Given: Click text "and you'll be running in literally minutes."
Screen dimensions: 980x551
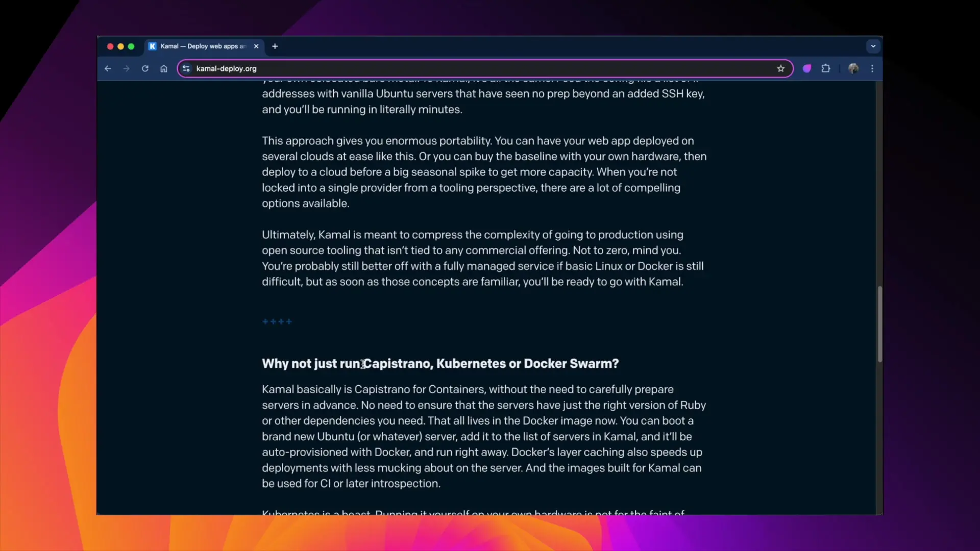Looking at the screenshot, I should pyautogui.click(x=362, y=109).
